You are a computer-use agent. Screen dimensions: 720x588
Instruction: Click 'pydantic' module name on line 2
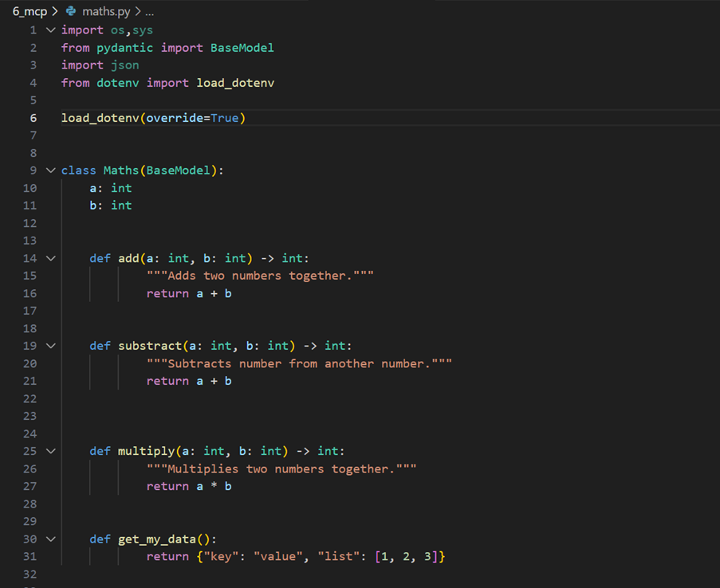[x=125, y=48]
